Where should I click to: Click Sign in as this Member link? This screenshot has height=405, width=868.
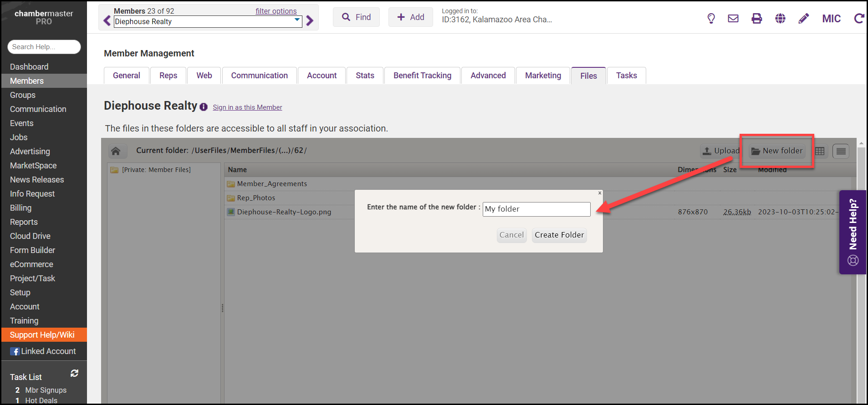click(247, 107)
